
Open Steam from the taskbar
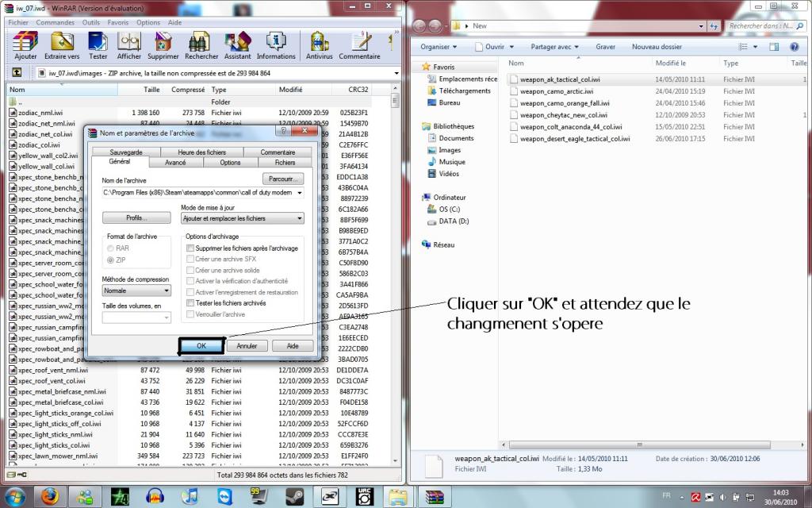tap(295, 497)
